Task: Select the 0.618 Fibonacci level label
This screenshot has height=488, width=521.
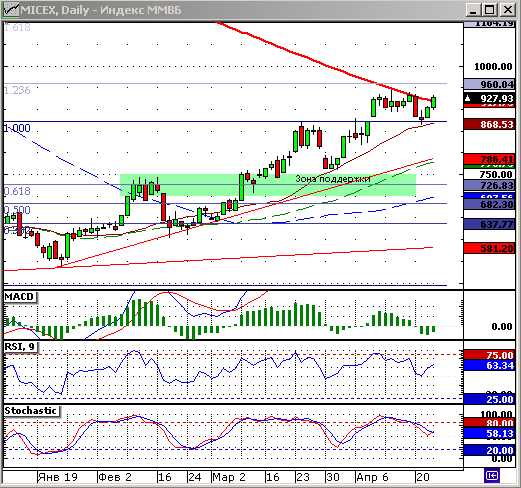Action: [17, 191]
